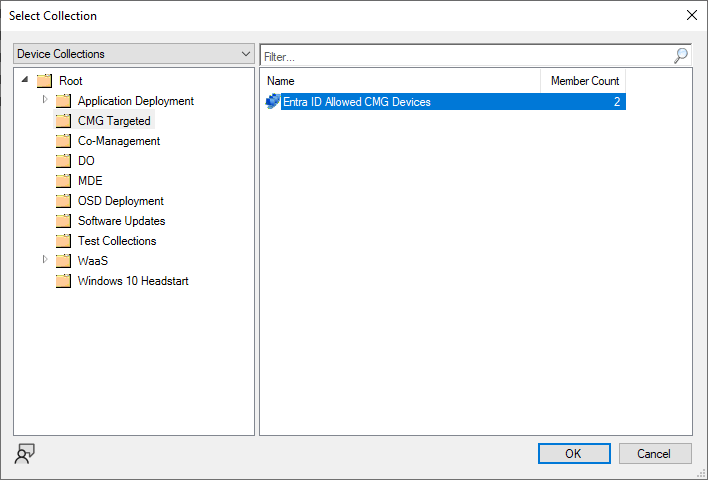The image size is (708, 480).
Task: Select the Test Collections folder
Action: [x=117, y=241]
